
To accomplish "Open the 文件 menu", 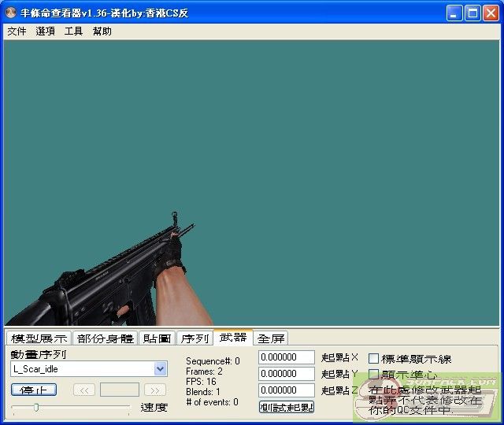I will click(17, 31).
